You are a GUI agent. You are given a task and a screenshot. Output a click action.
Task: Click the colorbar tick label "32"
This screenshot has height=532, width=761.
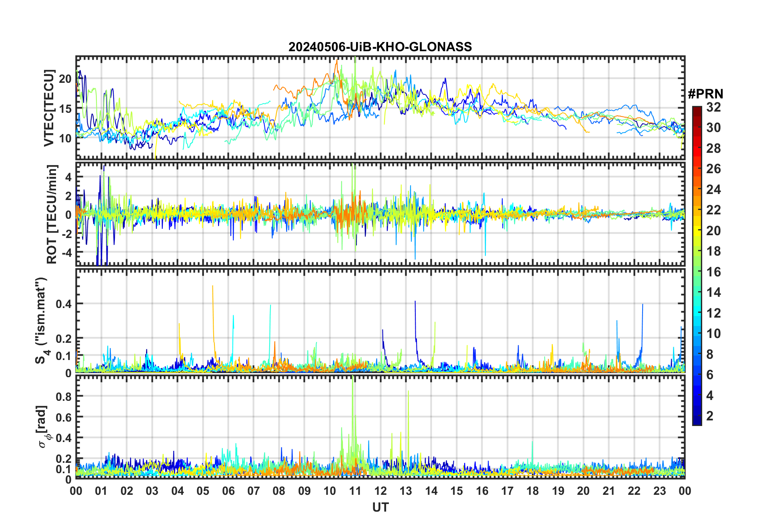[714, 107]
